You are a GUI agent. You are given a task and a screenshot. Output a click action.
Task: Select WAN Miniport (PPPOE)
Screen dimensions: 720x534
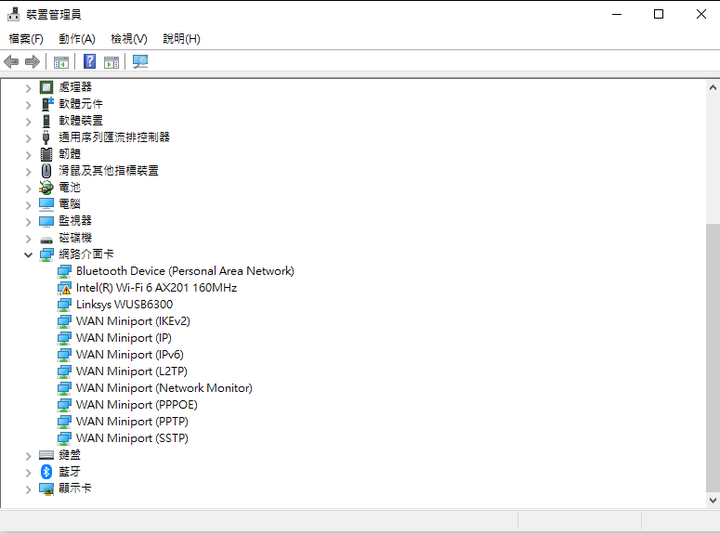[137, 405]
